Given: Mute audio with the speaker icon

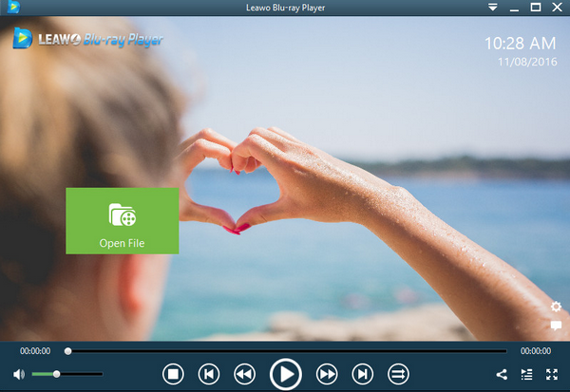Looking at the screenshot, I should [19, 374].
